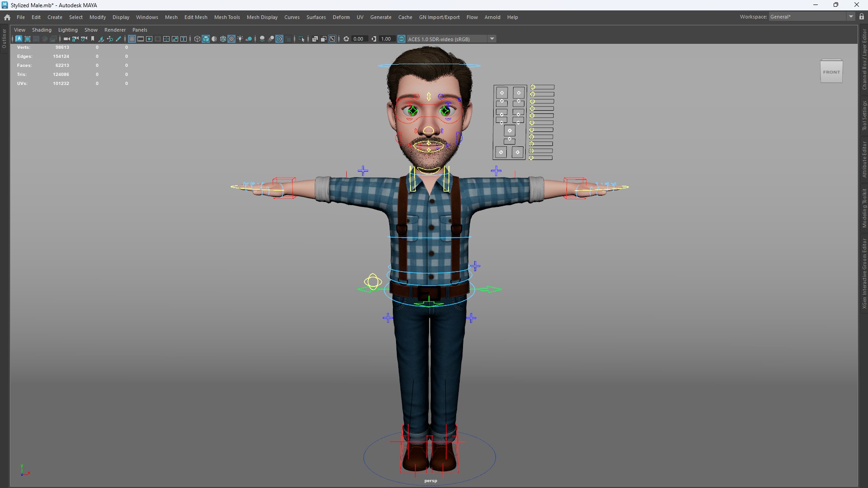
Task: Click the Isolate Select icon
Action: point(302,39)
